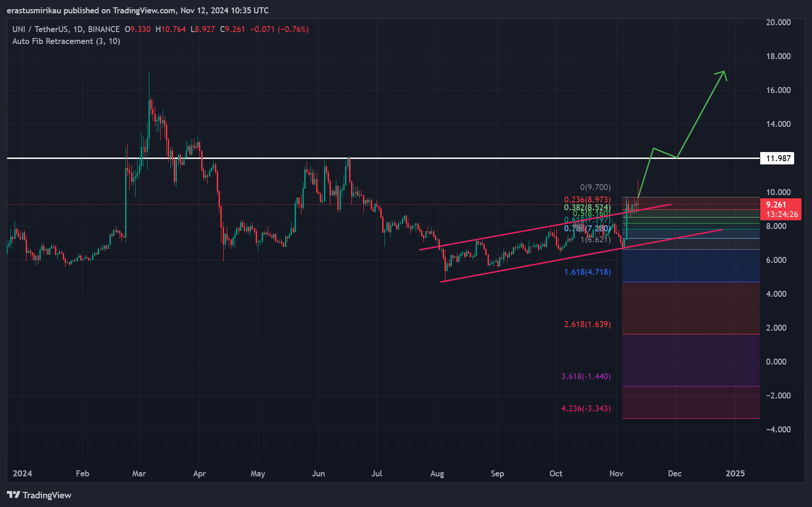Click the Oct time axis label
This screenshot has width=812, height=507.
click(x=556, y=474)
